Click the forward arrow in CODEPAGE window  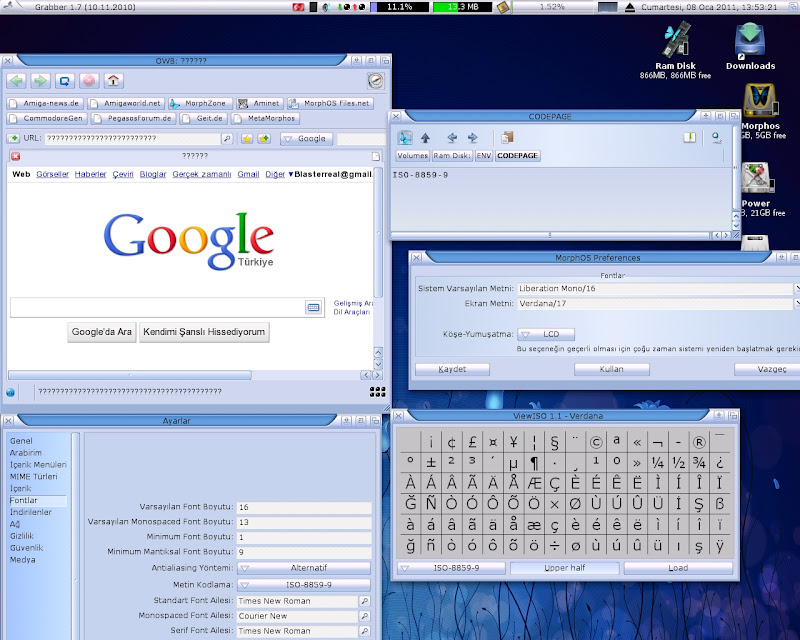pos(473,138)
